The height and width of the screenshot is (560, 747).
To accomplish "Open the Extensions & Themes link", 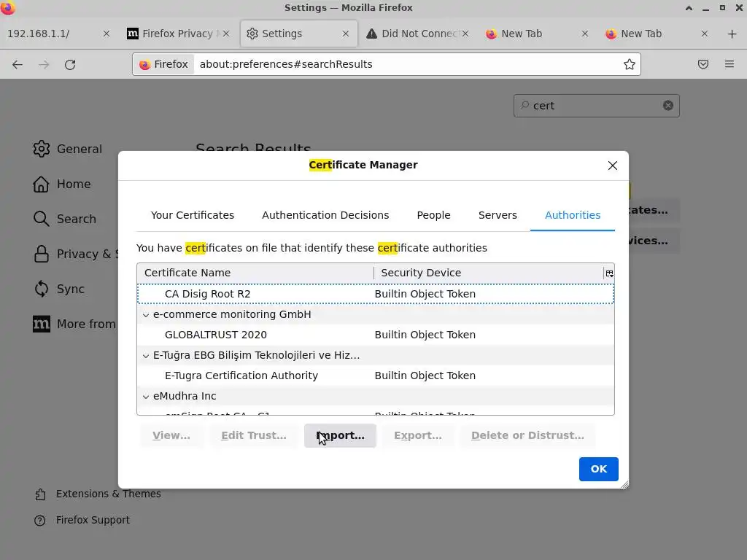I will coord(108,494).
